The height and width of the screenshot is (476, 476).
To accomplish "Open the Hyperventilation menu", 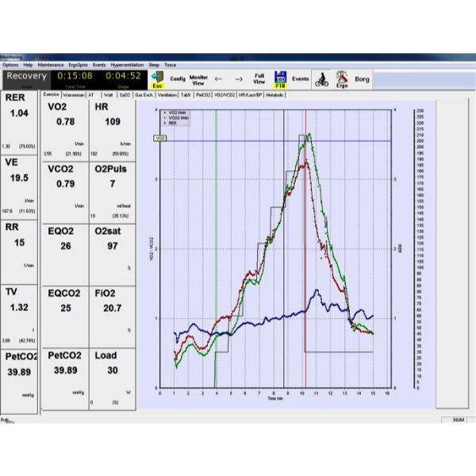I will click(x=127, y=65).
